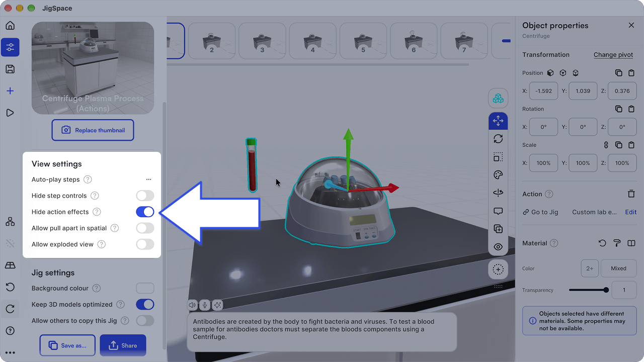This screenshot has height=362, width=644.
Task: Enable Hide step controls switch
Action: click(x=145, y=196)
